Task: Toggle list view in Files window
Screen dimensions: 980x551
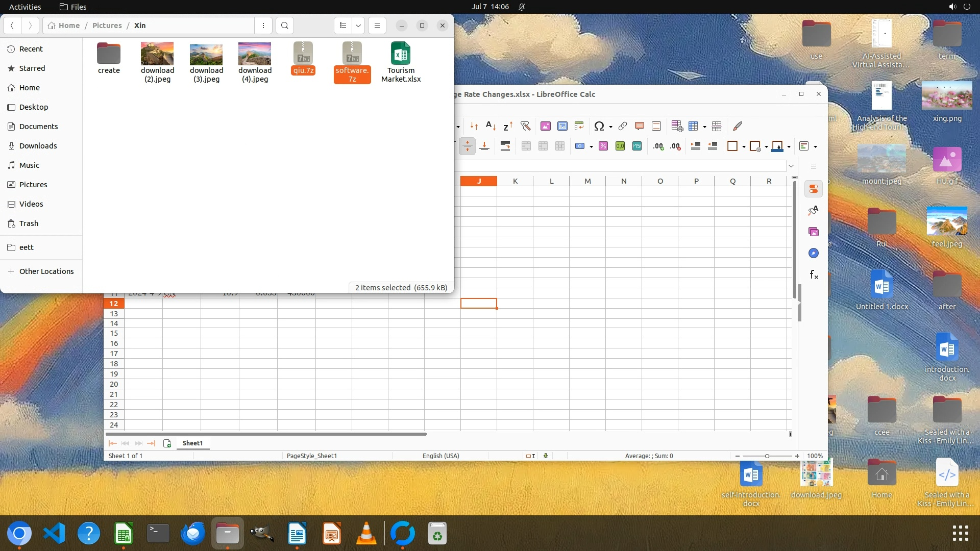Action: pos(343,26)
